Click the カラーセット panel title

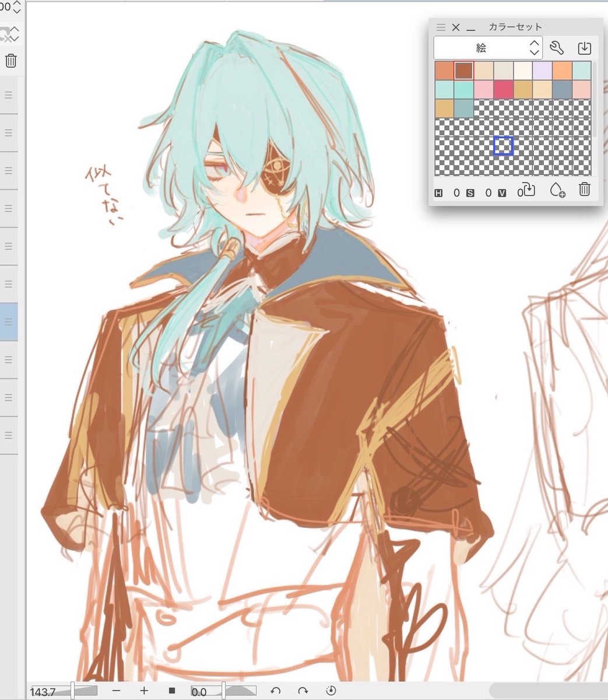click(x=515, y=27)
